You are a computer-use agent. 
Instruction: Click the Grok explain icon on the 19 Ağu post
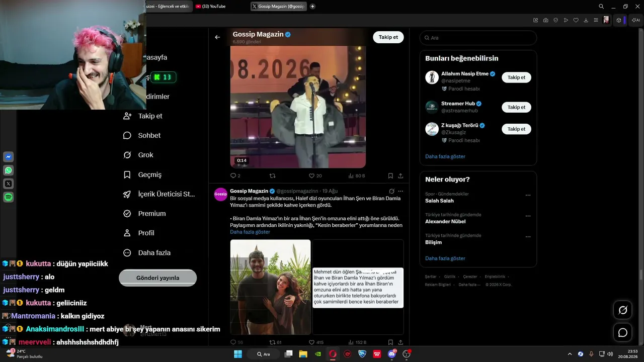(391, 191)
